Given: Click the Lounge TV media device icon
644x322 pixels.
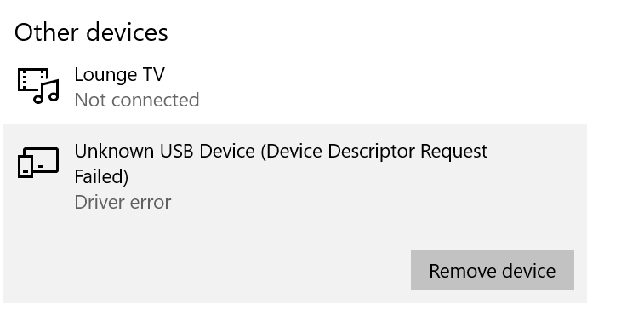Looking at the screenshot, I should click(38, 86).
